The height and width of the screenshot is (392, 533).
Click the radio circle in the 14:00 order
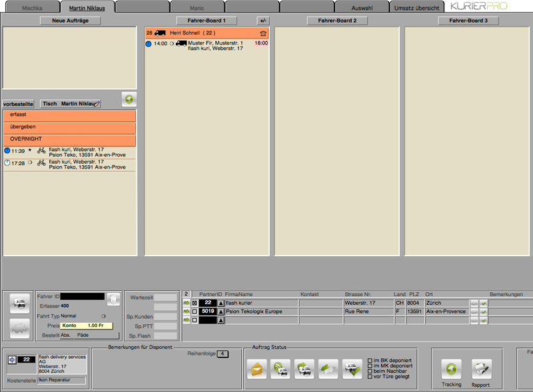point(172,43)
